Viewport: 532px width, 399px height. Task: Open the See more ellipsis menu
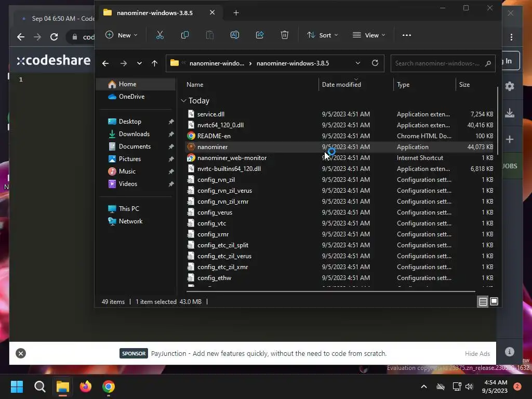tap(406, 35)
